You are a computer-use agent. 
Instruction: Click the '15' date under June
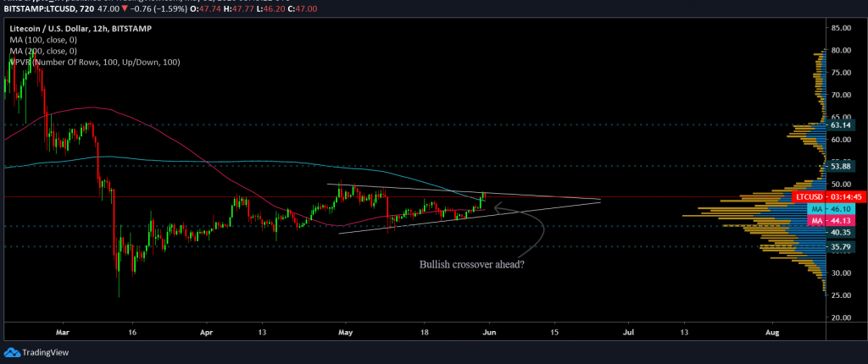coord(554,333)
